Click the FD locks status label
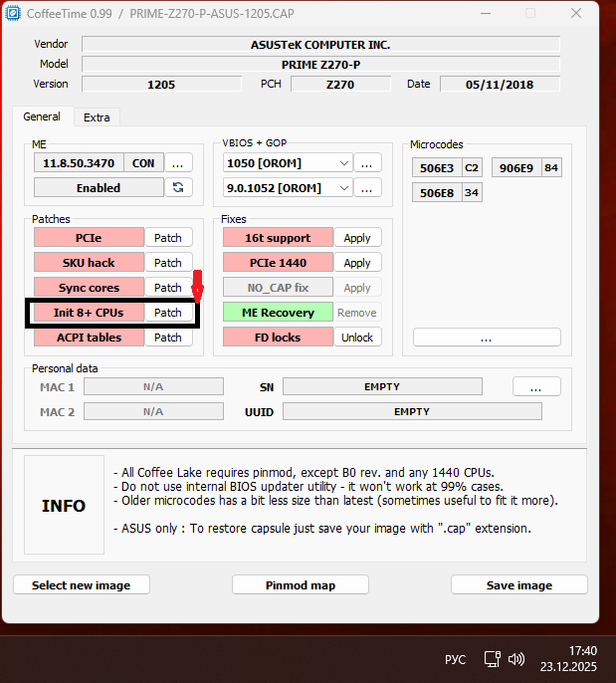 point(279,338)
